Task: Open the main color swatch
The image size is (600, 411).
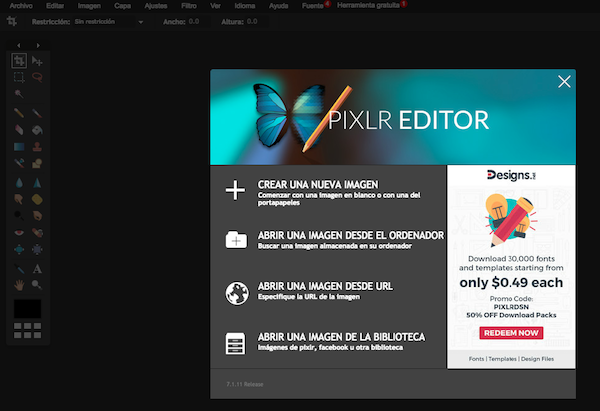Action: click(28, 308)
